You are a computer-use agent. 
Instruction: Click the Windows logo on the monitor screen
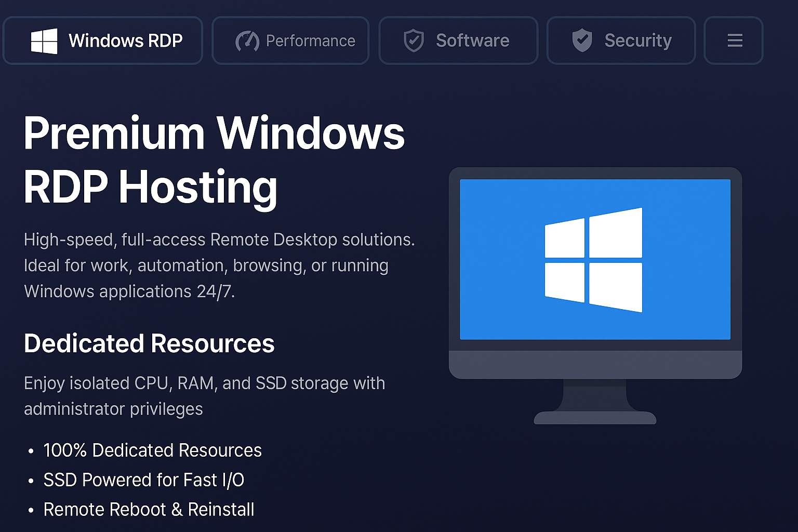click(x=593, y=260)
